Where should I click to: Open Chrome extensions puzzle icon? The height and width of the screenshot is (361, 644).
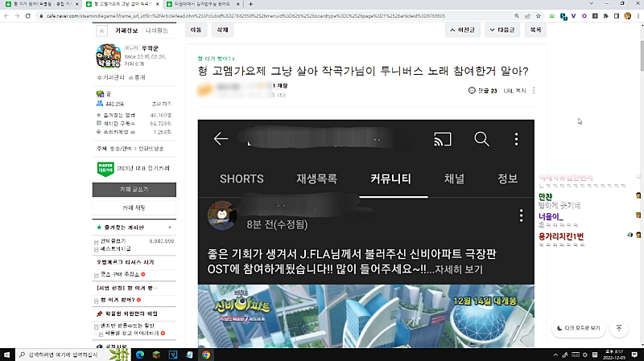(605, 14)
